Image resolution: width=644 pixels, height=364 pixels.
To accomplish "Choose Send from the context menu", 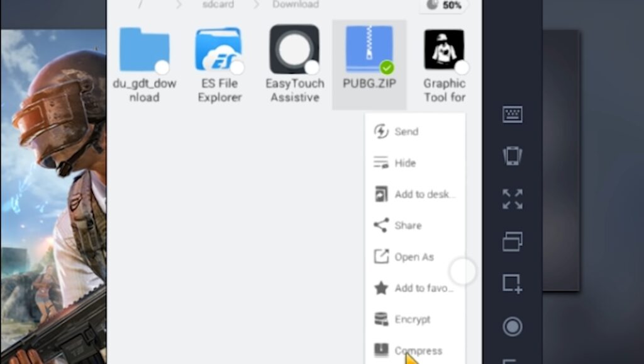I will click(406, 132).
